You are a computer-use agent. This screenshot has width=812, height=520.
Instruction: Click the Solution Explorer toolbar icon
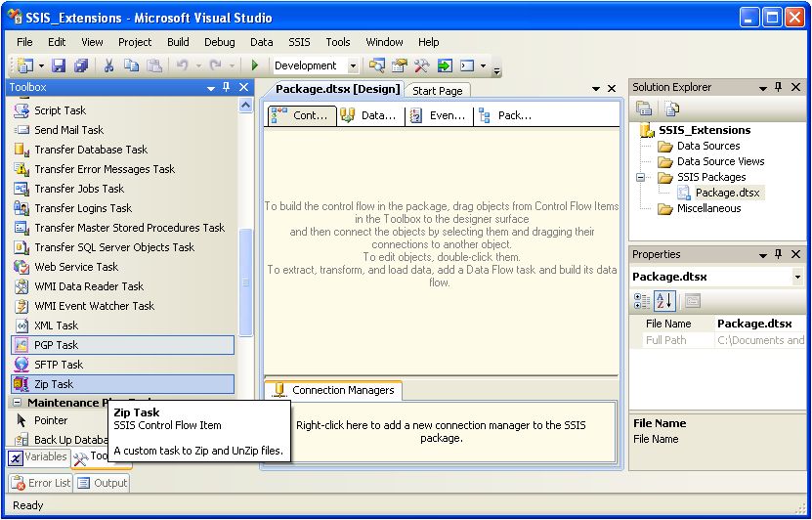pyautogui.click(x=376, y=65)
